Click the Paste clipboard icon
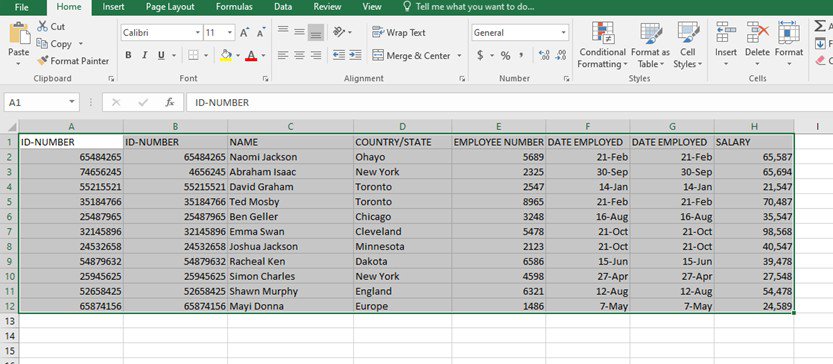Viewport: 833px width, 364px height. coord(19,33)
